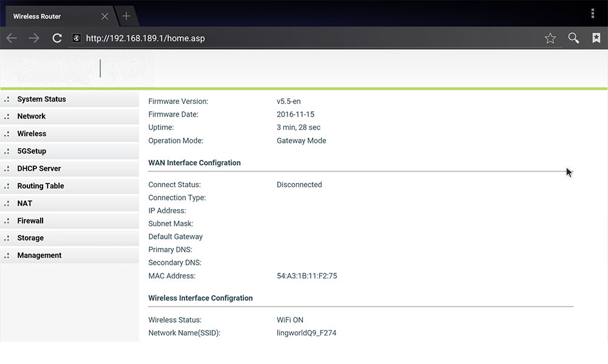Expand the System Status menu
Viewport: 608px width, 364px height.
point(41,99)
